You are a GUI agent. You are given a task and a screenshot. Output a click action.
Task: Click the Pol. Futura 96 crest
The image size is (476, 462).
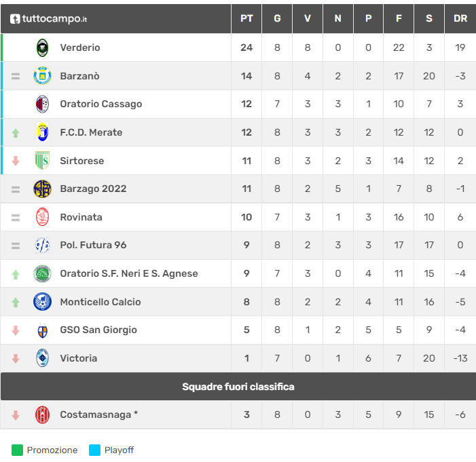tap(42, 245)
